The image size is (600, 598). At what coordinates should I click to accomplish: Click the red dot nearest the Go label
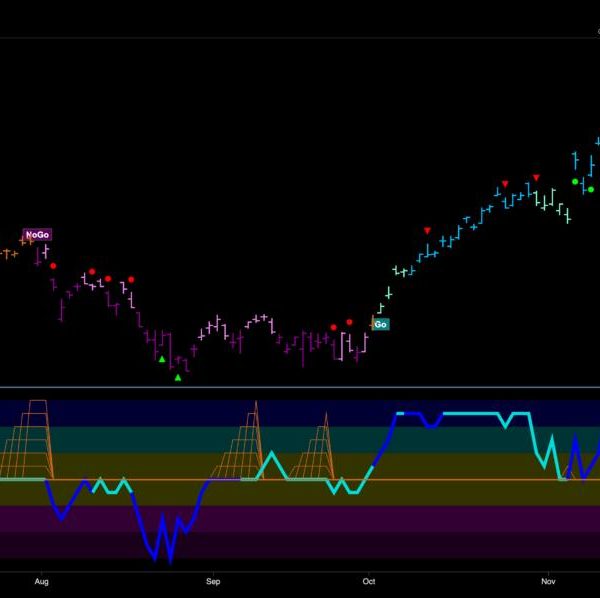(349, 323)
